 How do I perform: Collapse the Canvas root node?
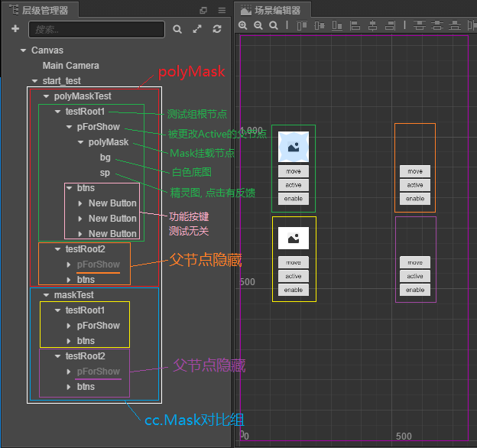[x=24, y=50]
